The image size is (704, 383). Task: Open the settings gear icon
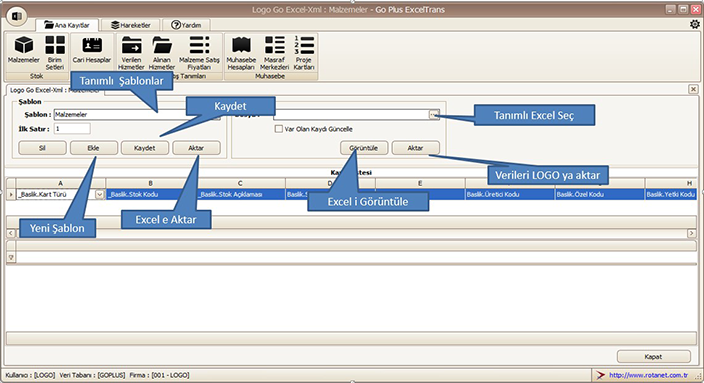coord(694,24)
